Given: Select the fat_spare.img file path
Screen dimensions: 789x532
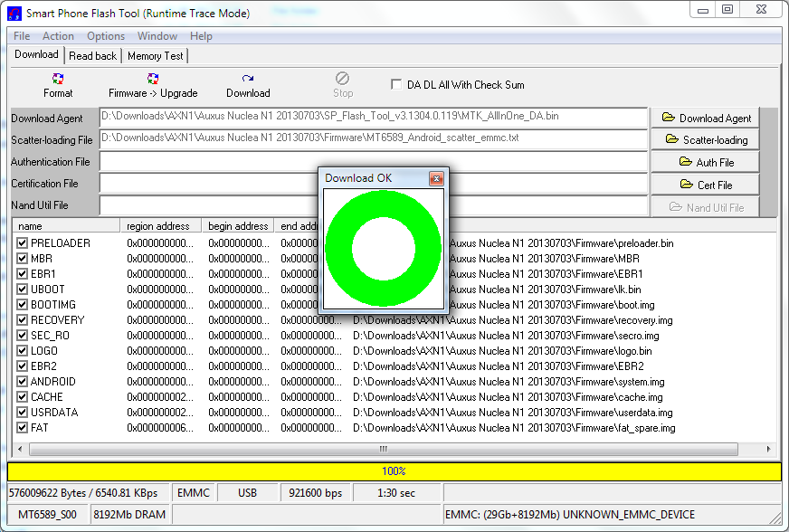Looking at the screenshot, I should (514, 428).
